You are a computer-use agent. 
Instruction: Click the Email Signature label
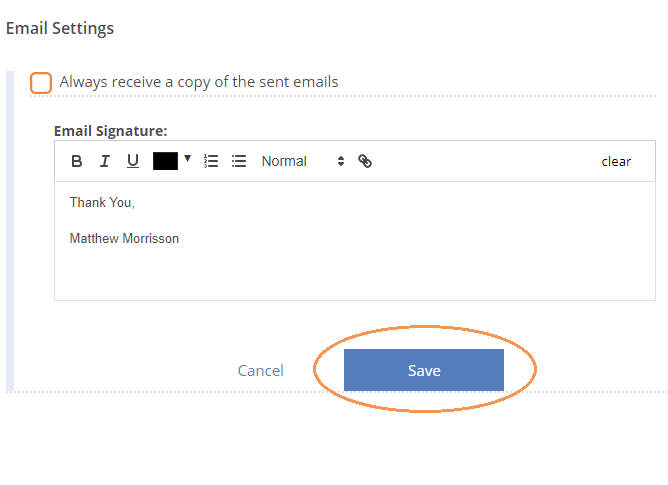[111, 131]
